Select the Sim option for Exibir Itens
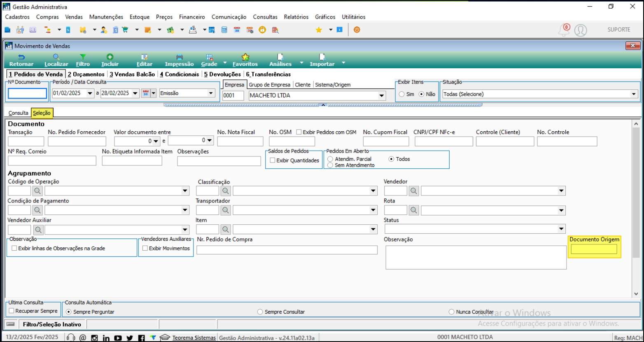 [402, 94]
